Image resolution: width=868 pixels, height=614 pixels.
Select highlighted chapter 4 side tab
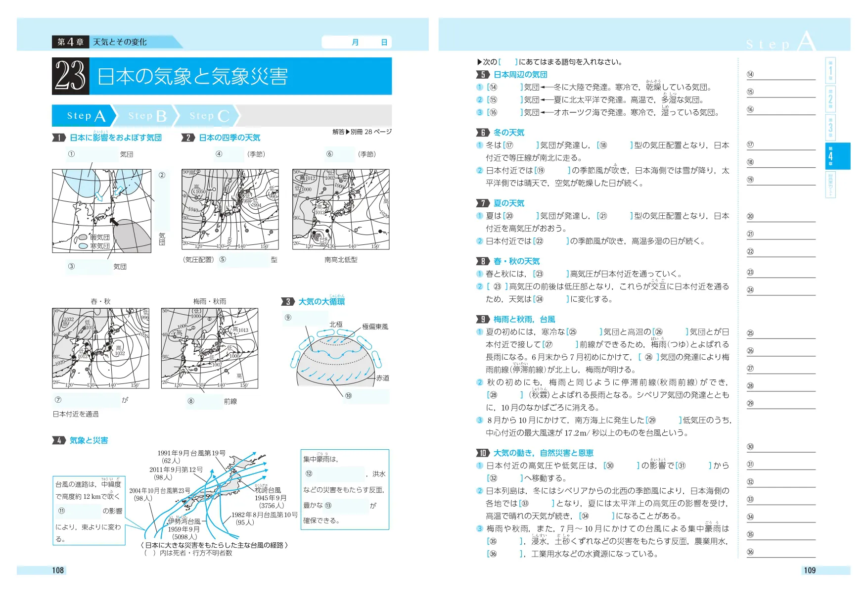(837, 156)
